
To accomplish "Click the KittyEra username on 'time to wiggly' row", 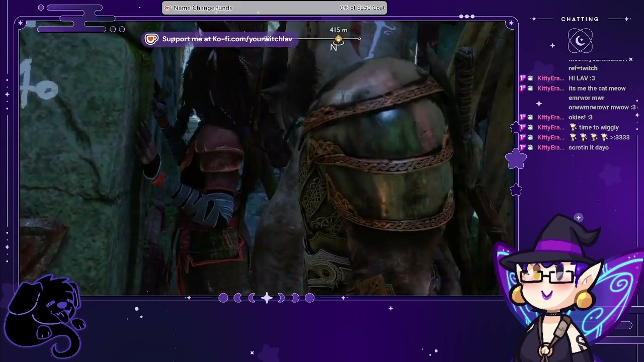I will (x=551, y=128).
